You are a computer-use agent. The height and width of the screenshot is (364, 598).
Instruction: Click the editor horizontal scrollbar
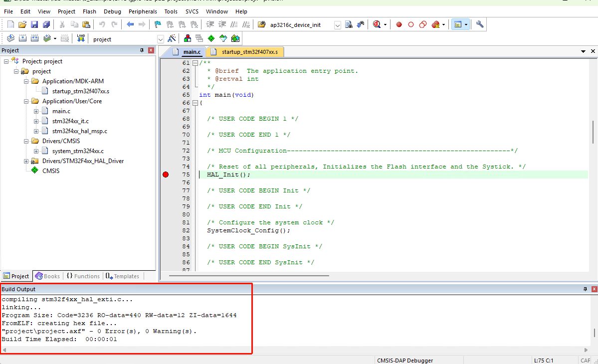[x=249, y=275]
